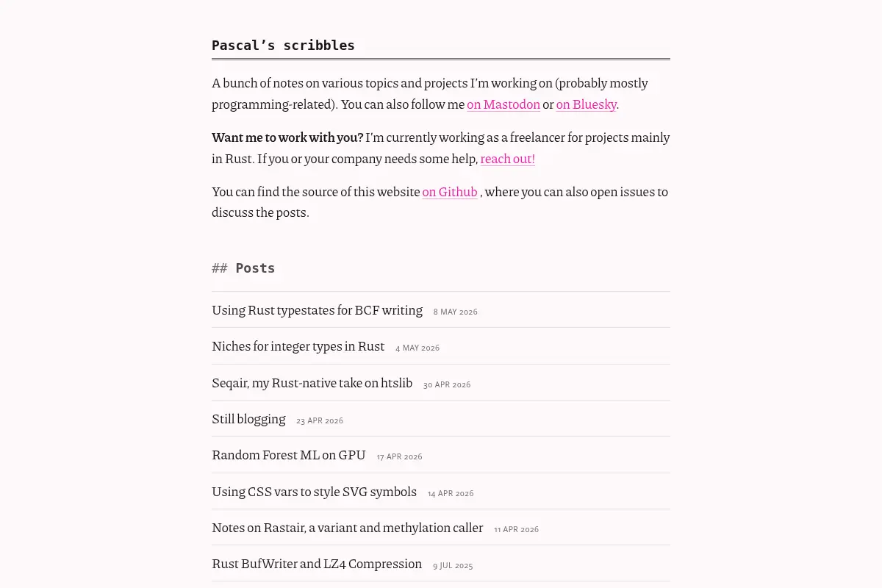
Task: Click the "## Posts" section heading
Action: tap(243, 268)
